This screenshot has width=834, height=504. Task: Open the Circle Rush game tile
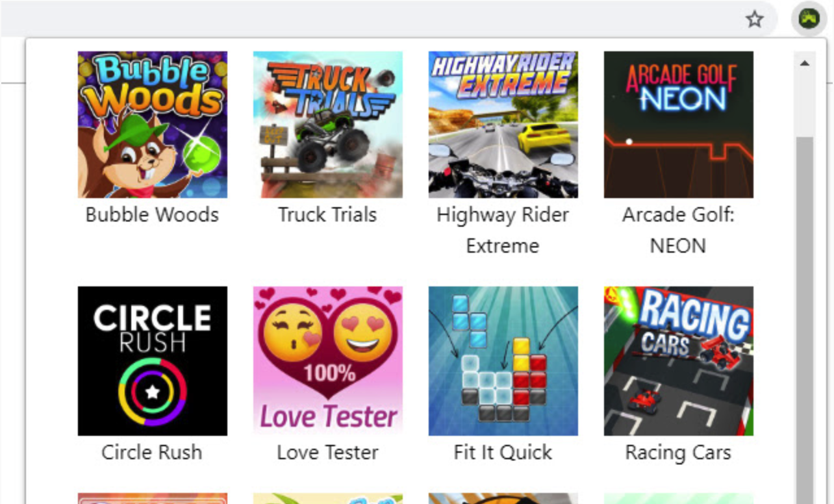[153, 361]
